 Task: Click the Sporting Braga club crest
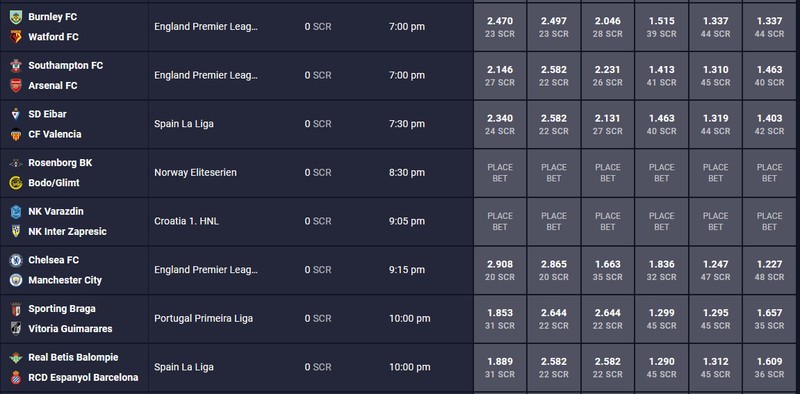[x=16, y=309]
